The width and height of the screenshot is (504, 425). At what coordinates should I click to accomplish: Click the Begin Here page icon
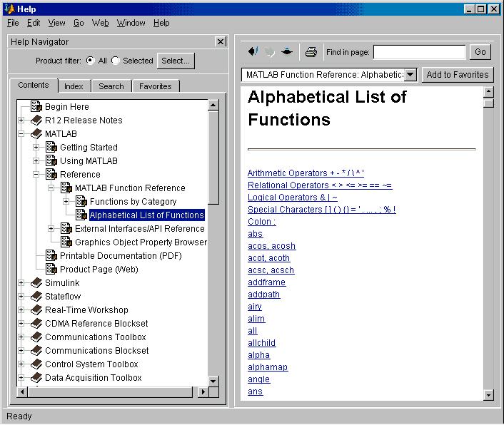pyautogui.click(x=36, y=106)
